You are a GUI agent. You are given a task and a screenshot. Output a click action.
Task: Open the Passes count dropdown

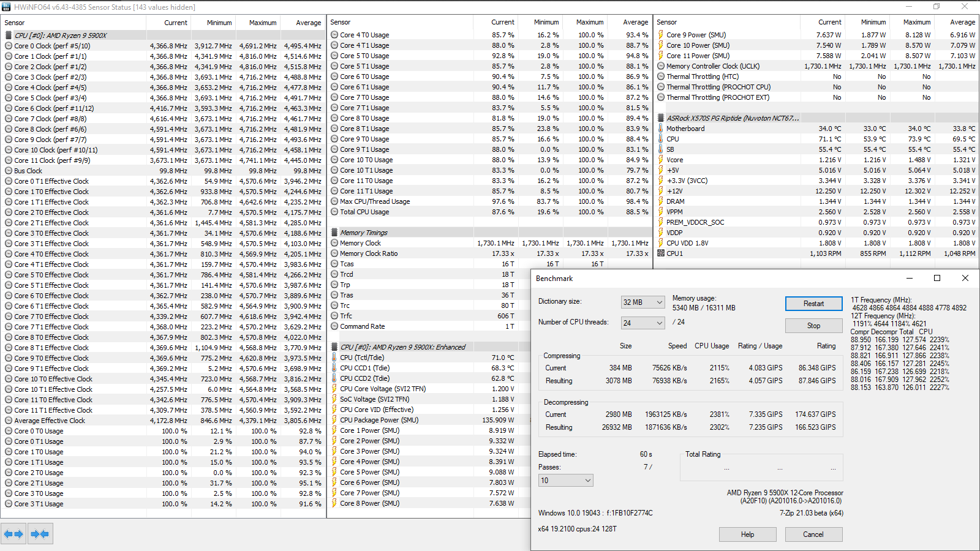pos(565,481)
